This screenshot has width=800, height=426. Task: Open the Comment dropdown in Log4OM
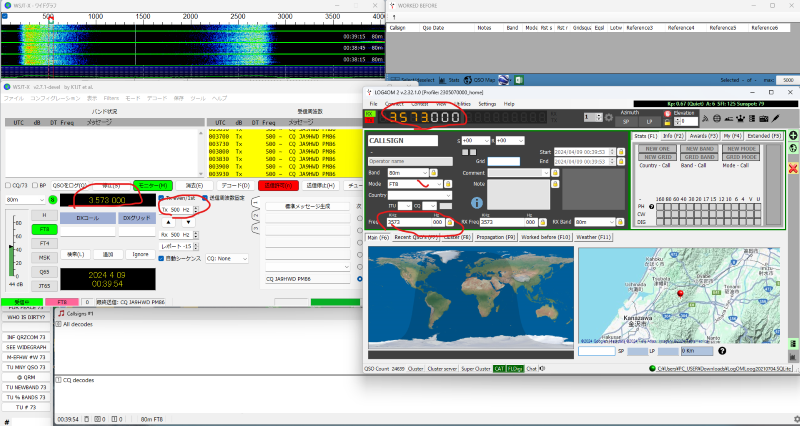tap(518, 173)
